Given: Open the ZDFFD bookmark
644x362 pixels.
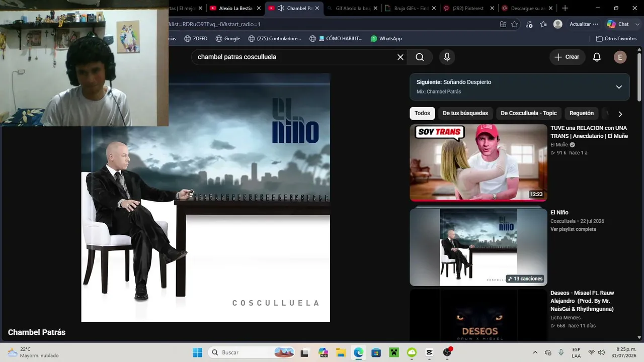Looking at the screenshot, I should click(196, 39).
